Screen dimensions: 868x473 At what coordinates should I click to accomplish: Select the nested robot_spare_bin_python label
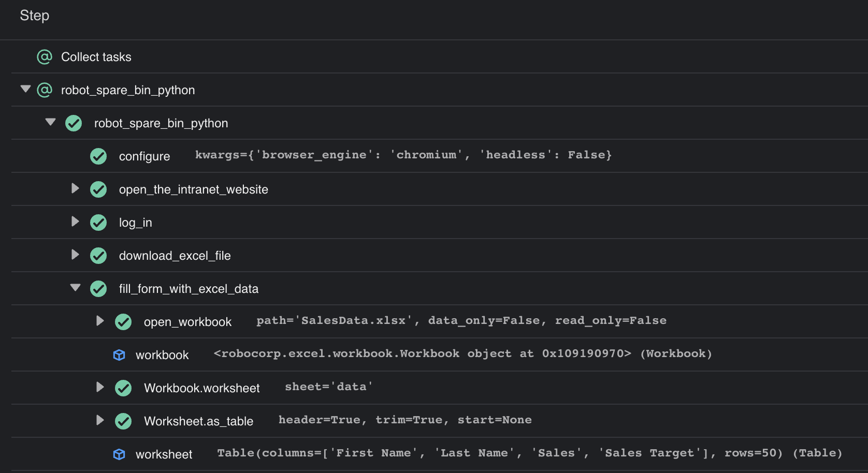coord(161,123)
